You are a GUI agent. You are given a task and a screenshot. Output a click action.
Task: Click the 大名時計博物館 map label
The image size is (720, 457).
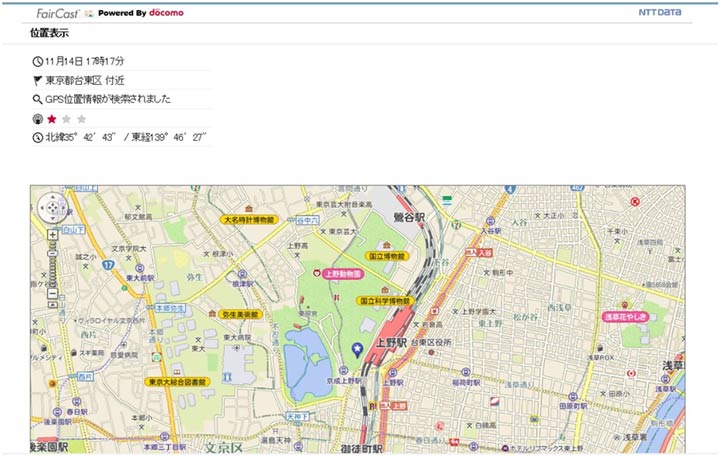click(x=248, y=219)
